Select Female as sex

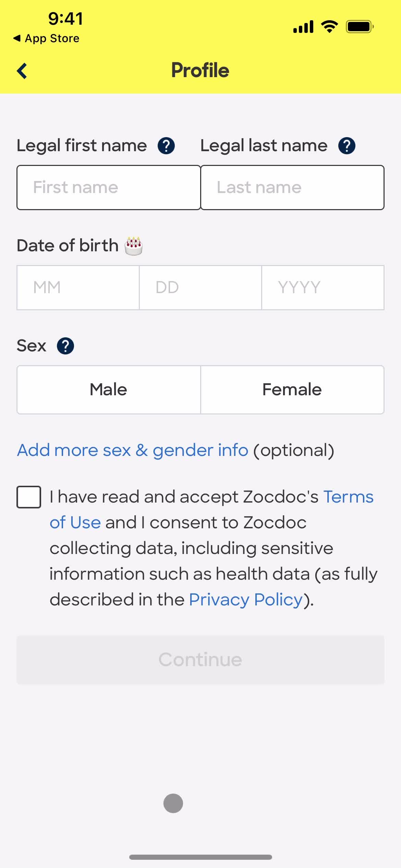(x=292, y=390)
